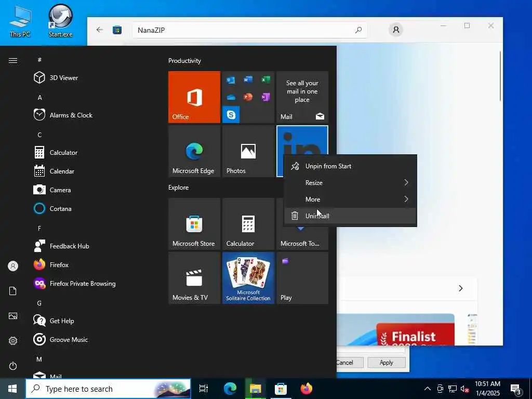Open Movies & TV tile
The height and width of the screenshot is (399, 532).
(194, 278)
